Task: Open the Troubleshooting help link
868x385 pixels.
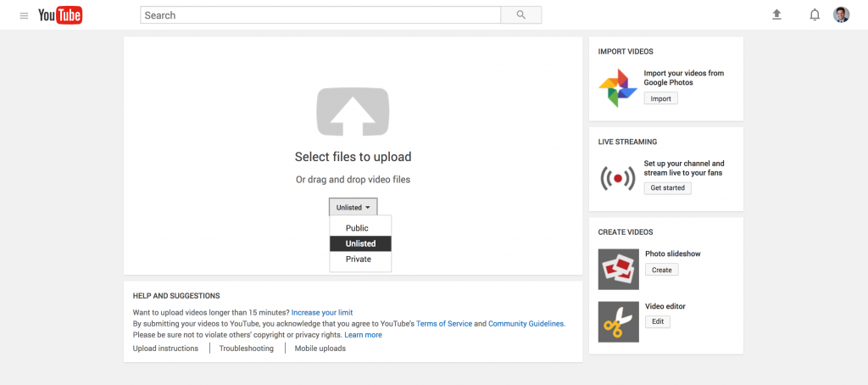Action: [x=247, y=349]
